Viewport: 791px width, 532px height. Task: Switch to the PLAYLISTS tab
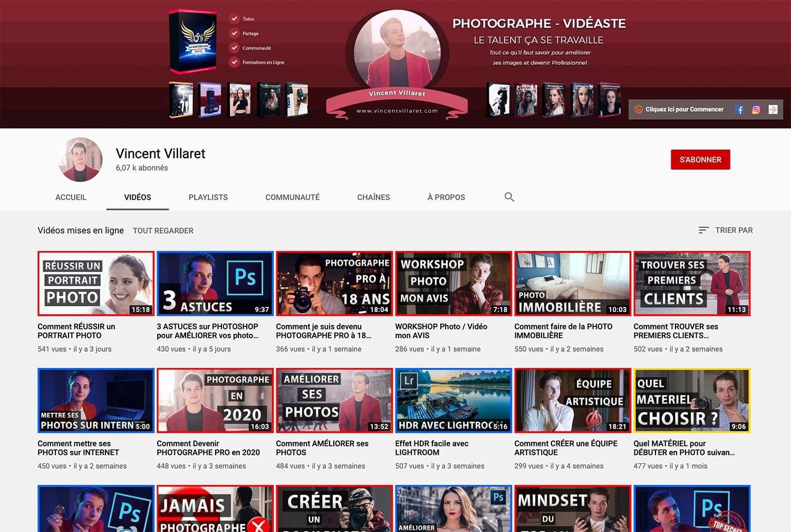tap(208, 197)
